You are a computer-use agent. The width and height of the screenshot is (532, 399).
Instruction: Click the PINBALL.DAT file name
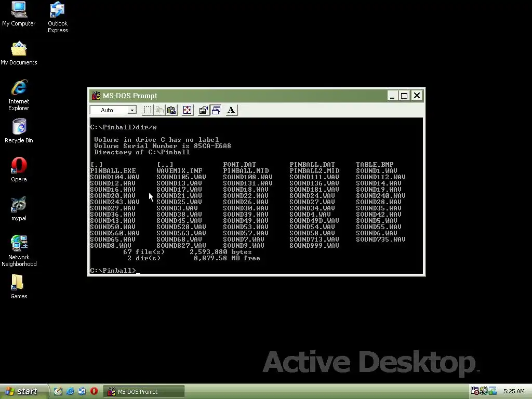click(x=312, y=165)
